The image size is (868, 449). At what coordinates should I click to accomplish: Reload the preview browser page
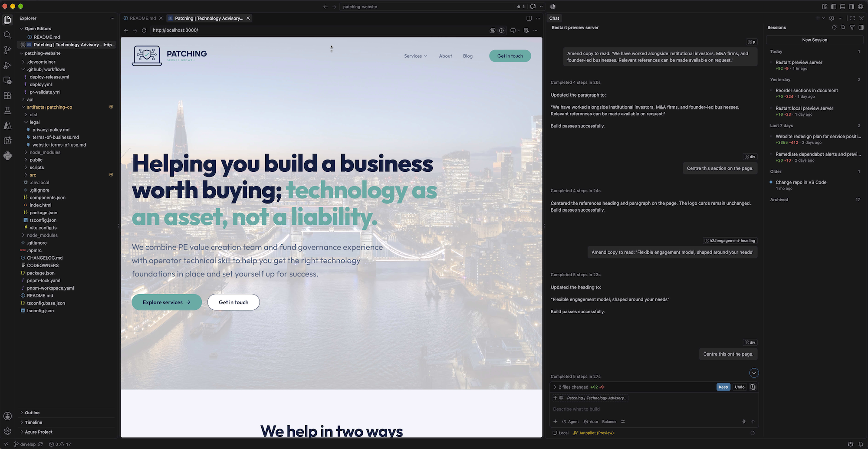click(x=144, y=30)
